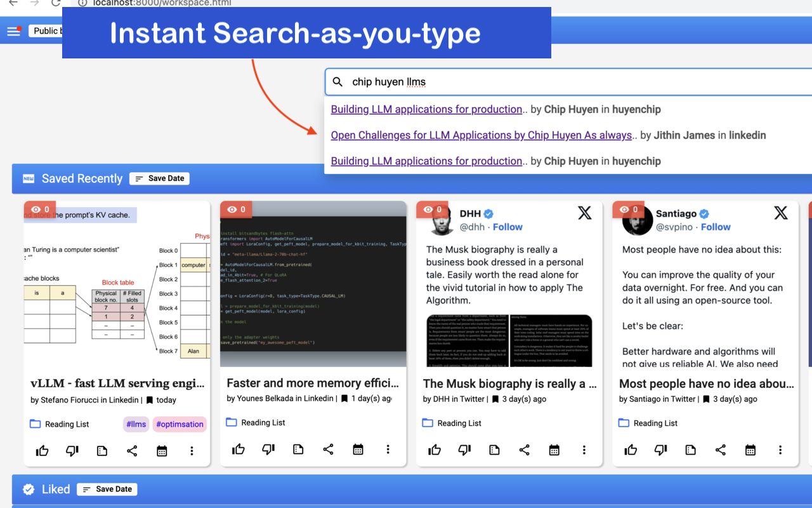This screenshot has width=812, height=508.
Task: Open more options on Musk biography card
Action: pyautogui.click(x=584, y=450)
